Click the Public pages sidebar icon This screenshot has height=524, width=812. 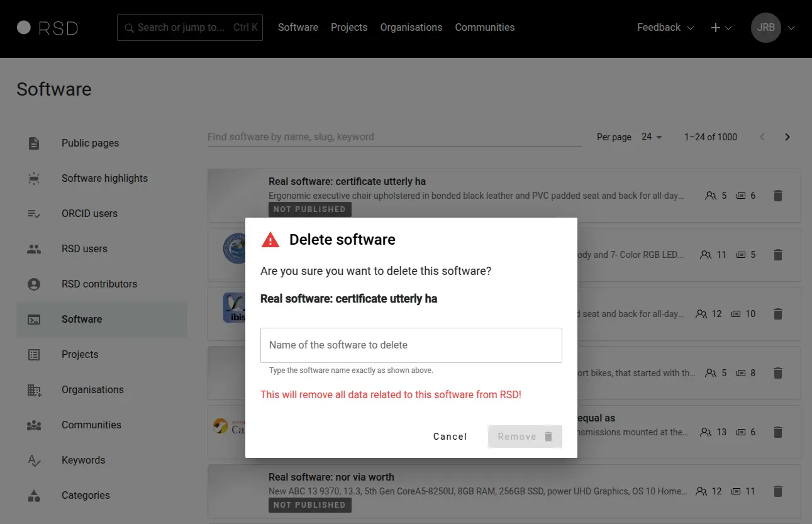[33, 143]
